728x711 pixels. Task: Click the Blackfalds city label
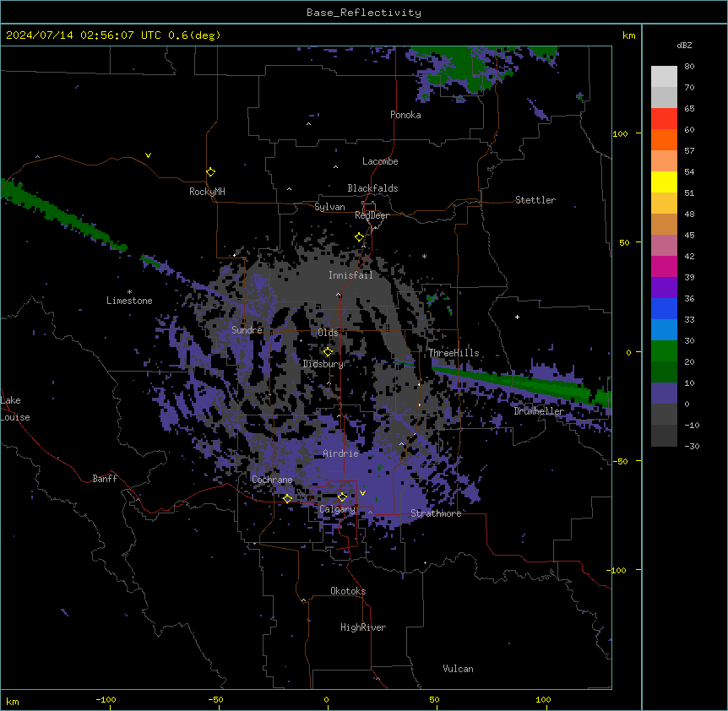(x=372, y=188)
